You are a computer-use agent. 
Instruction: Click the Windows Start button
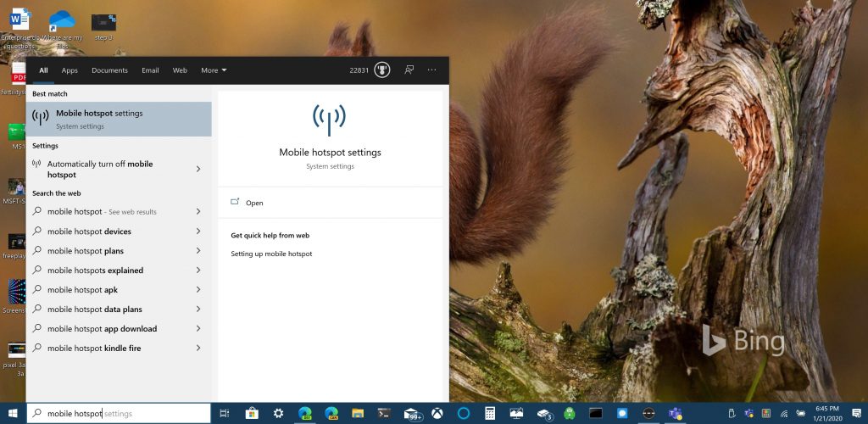[x=13, y=413]
